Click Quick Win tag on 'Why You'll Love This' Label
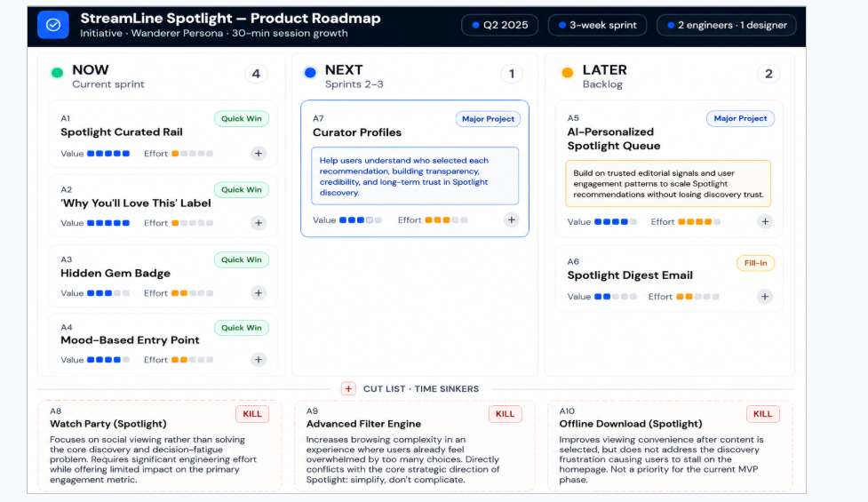 (x=242, y=189)
